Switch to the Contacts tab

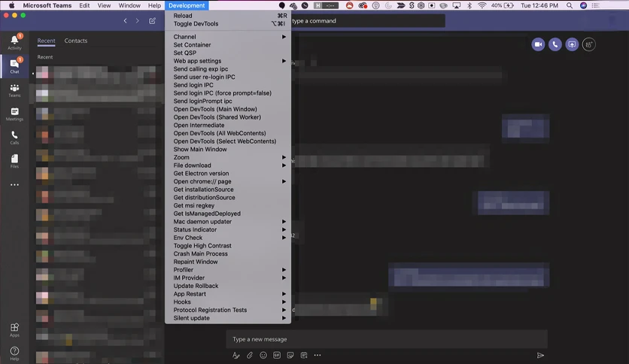click(x=76, y=41)
